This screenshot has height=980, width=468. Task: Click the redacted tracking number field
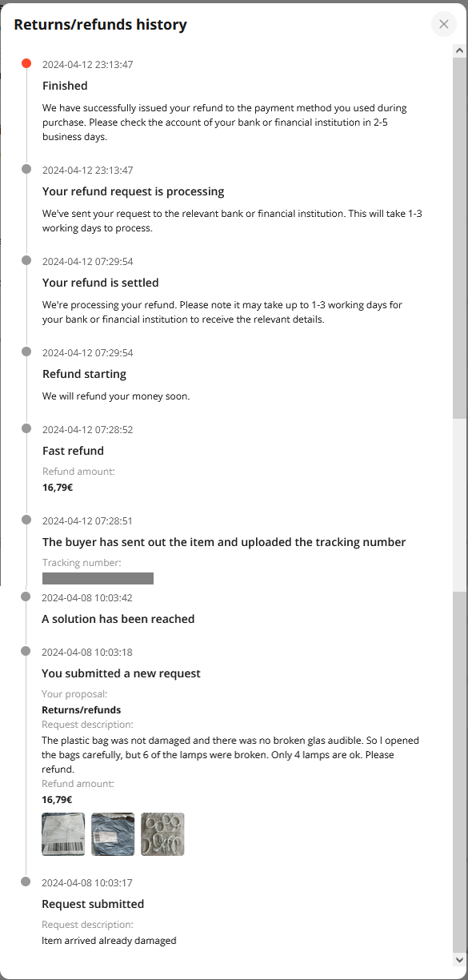[x=98, y=578]
